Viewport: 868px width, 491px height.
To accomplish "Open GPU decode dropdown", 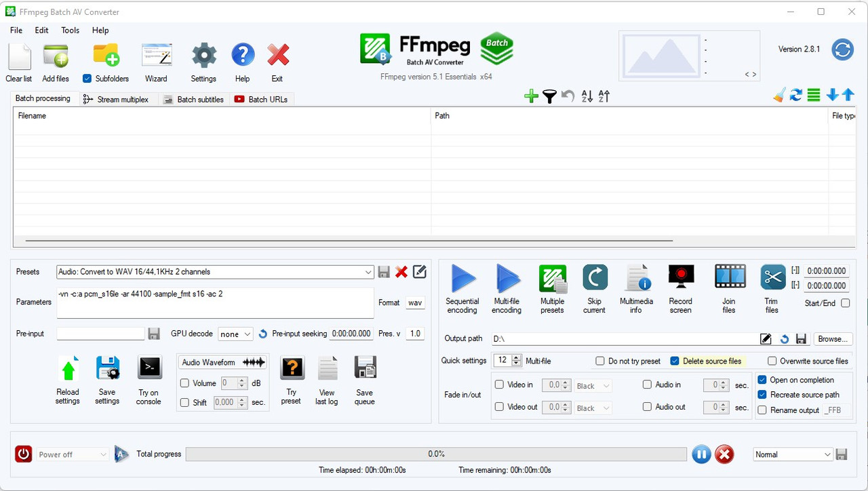I will coord(235,334).
